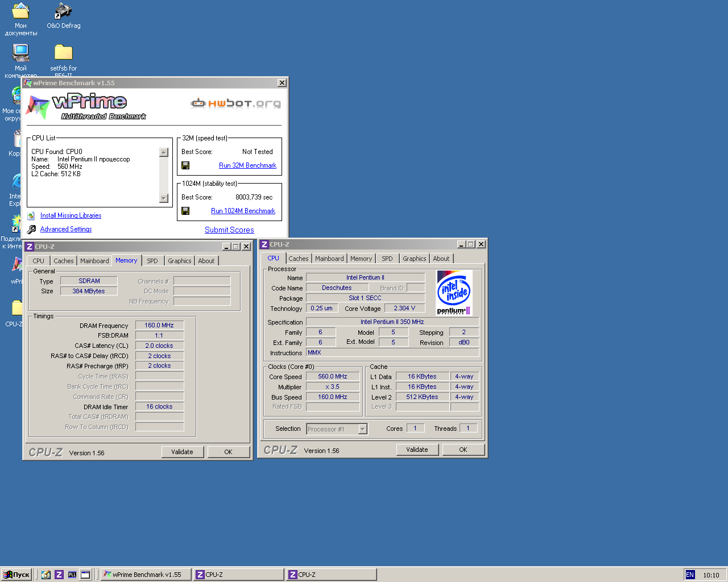Viewport: 728px width, 582px height.
Task: Click the clock in the system tray
Action: click(711, 575)
